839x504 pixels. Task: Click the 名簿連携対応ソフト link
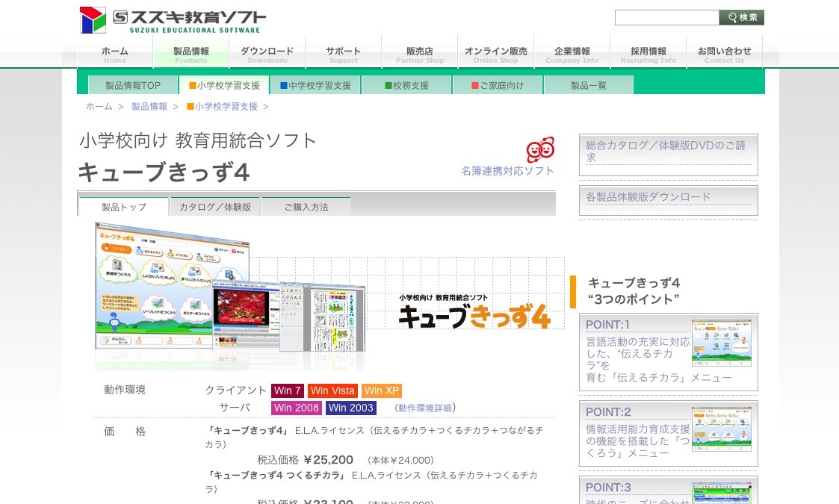tap(507, 171)
